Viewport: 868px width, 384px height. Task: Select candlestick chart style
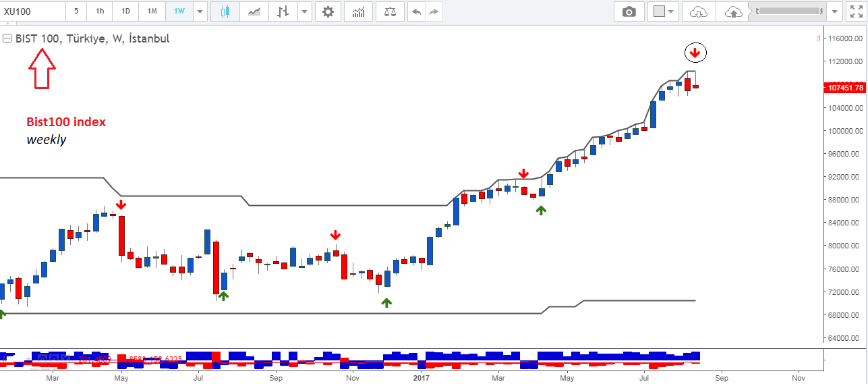(x=225, y=11)
